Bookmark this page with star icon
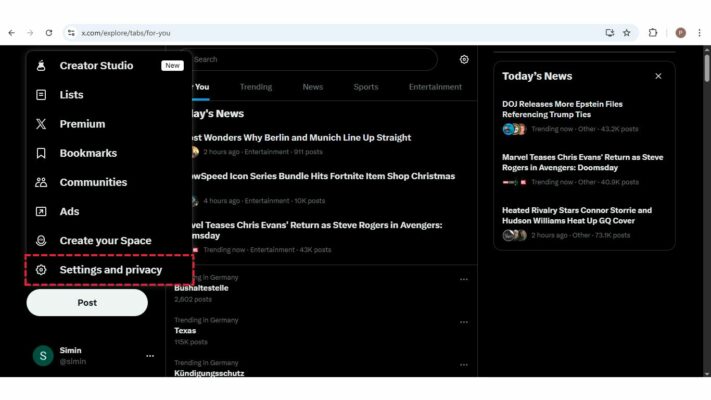 [x=627, y=33]
